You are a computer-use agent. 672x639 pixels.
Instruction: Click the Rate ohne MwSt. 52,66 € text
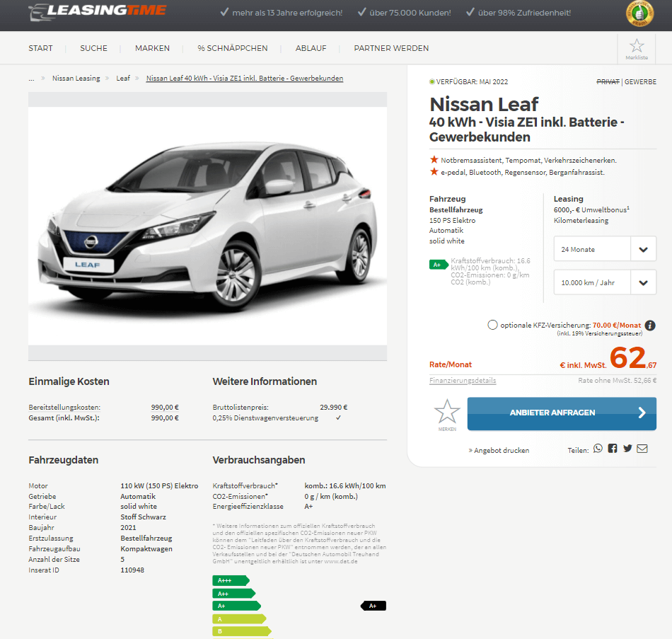pos(617,381)
